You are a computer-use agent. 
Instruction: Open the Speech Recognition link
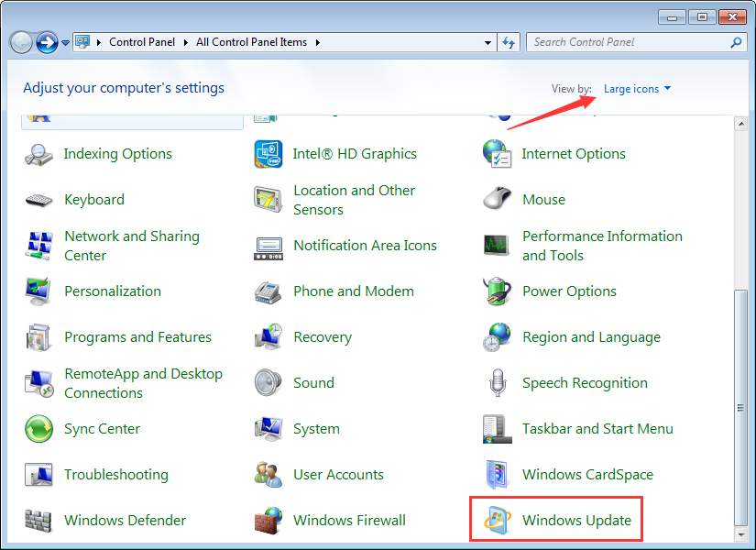point(585,383)
